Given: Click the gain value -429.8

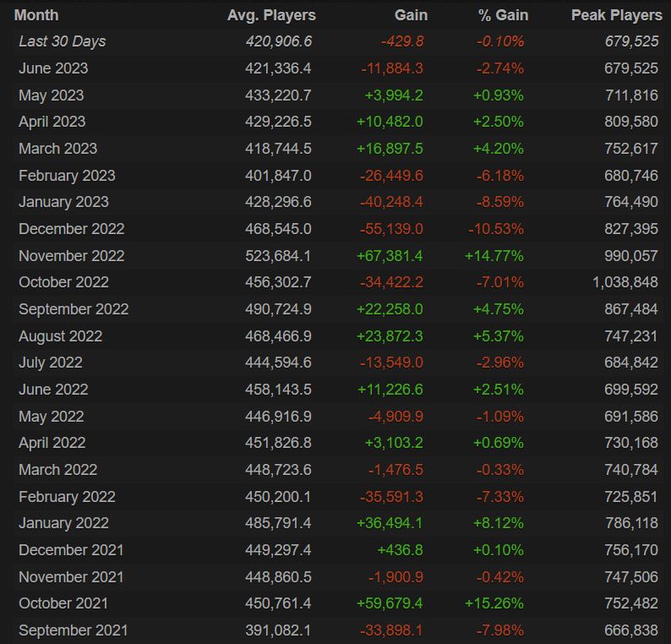Looking at the screenshot, I should click(x=403, y=41).
